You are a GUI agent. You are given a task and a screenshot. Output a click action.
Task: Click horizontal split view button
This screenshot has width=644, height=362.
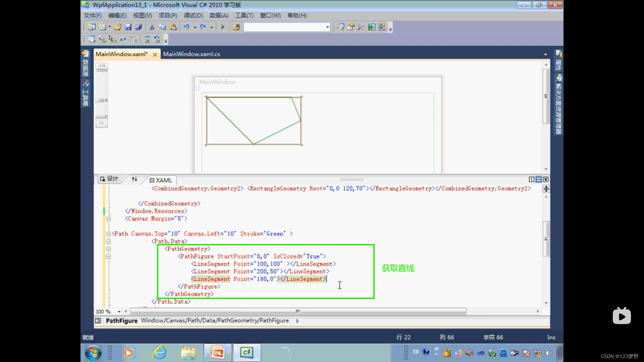539,179
